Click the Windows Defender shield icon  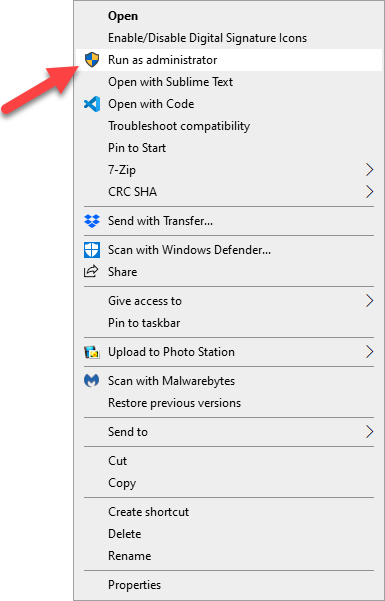pyautogui.click(x=92, y=250)
